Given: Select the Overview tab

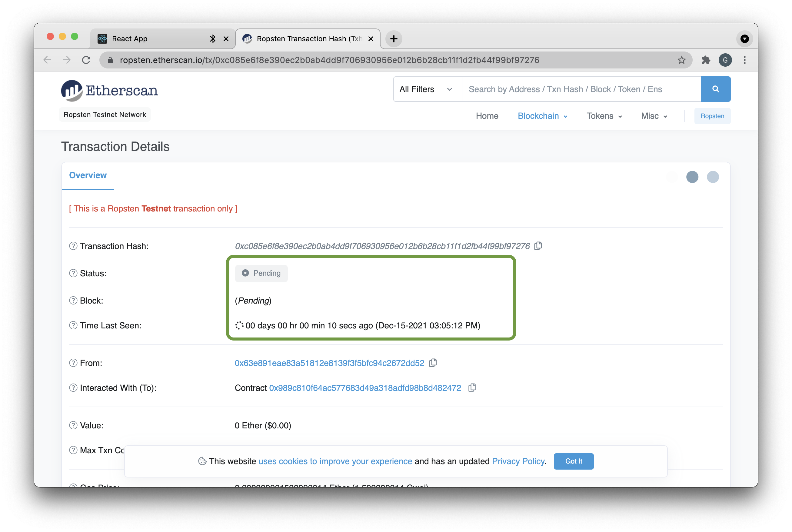Looking at the screenshot, I should [88, 175].
